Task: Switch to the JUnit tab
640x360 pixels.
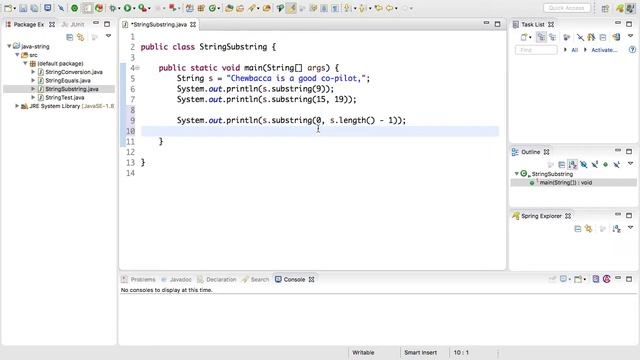Action: pyautogui.click(x=73, y=24)
